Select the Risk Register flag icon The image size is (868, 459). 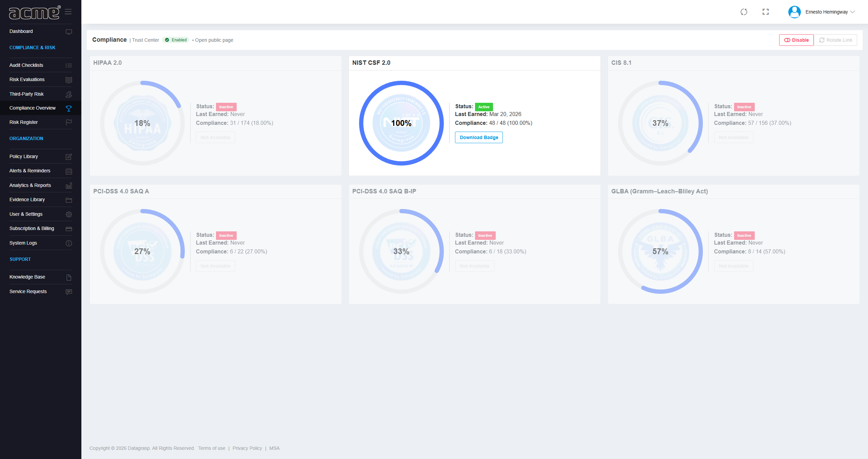click(x=69, y=122)
